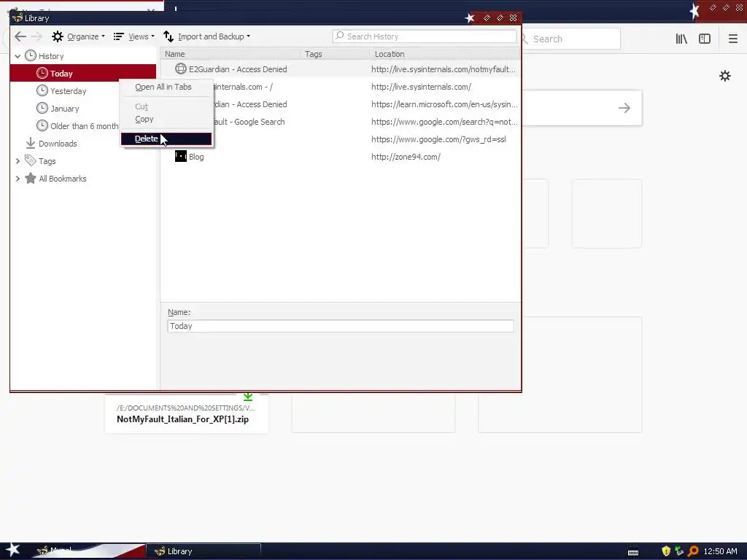The width and height of the screenshot is (747, 560).
Task: Click the green network tray icon
Action: (679, 551)
